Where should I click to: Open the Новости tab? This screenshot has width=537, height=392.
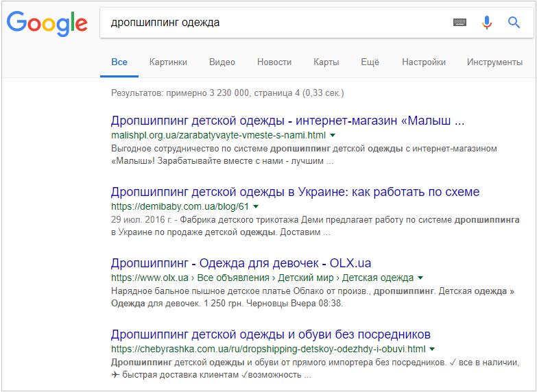[274, 62]
